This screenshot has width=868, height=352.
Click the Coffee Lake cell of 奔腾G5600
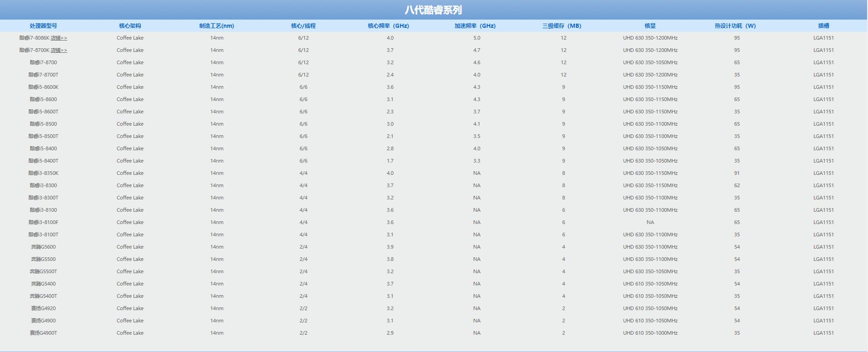tap(130, 247)
